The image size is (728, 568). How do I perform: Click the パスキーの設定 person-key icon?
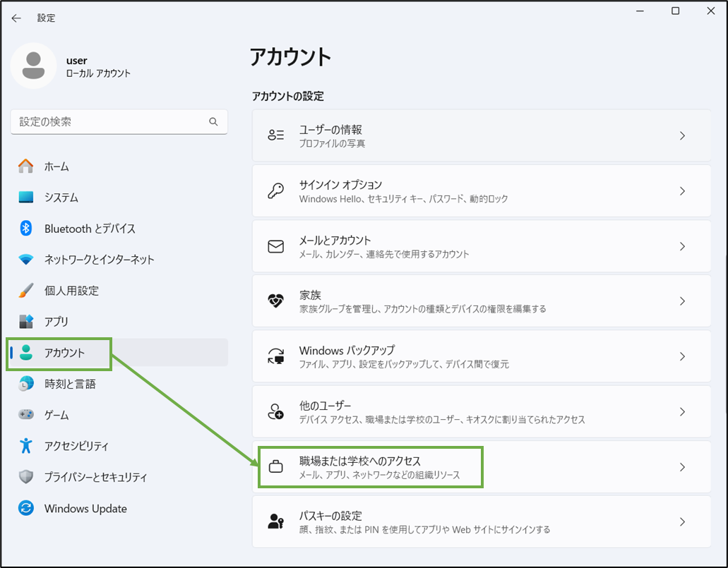[x=276, y=521]
